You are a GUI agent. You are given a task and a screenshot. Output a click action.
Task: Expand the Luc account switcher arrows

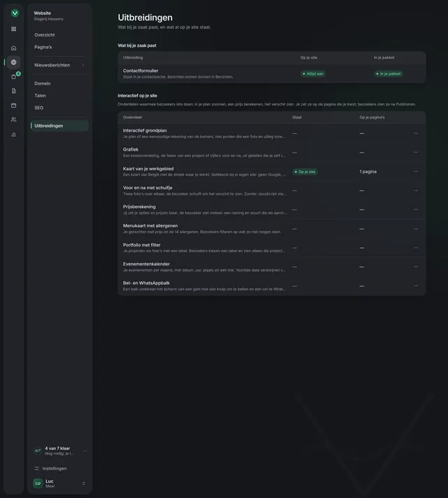click(x=83, y=483)
